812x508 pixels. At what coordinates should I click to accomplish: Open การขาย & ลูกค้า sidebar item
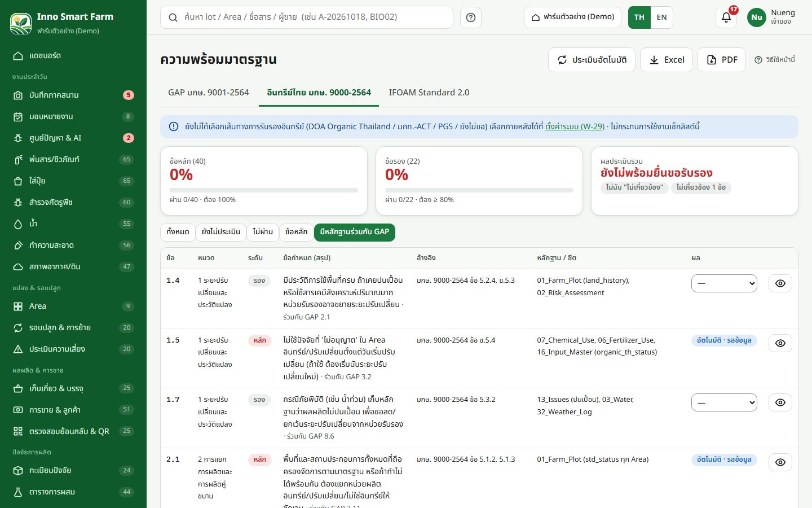point(73,410)
